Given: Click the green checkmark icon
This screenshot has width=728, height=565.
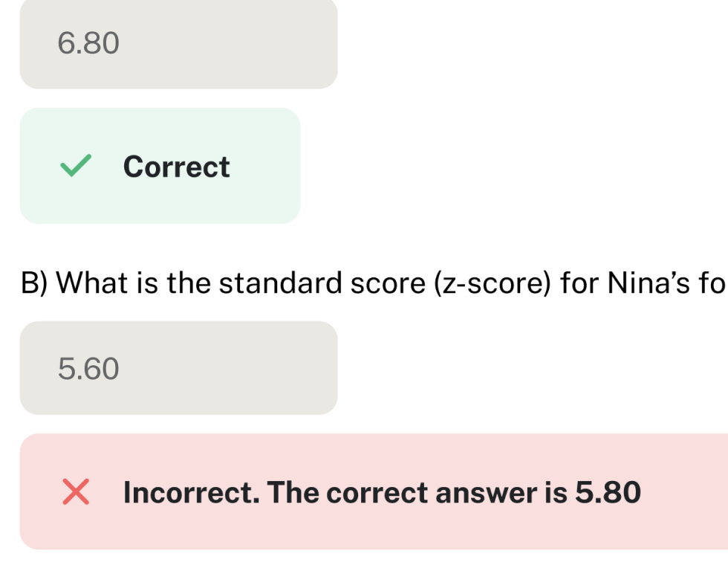Looking at the screenshot, I should [x=76, y=166].
